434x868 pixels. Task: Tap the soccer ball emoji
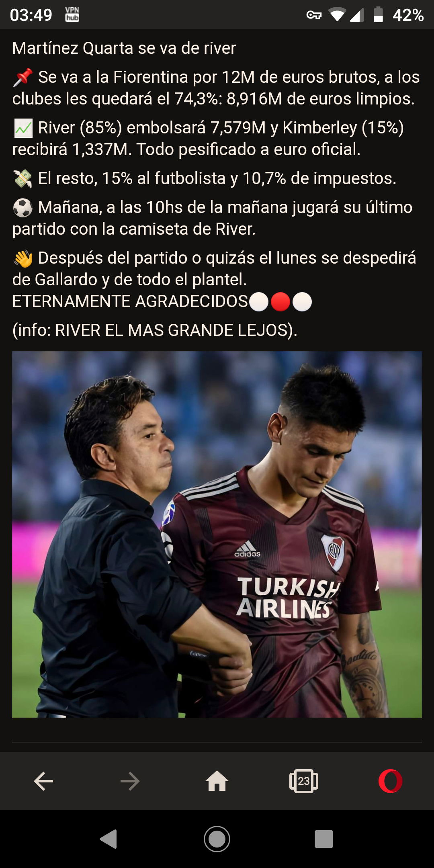pos(23,208)
